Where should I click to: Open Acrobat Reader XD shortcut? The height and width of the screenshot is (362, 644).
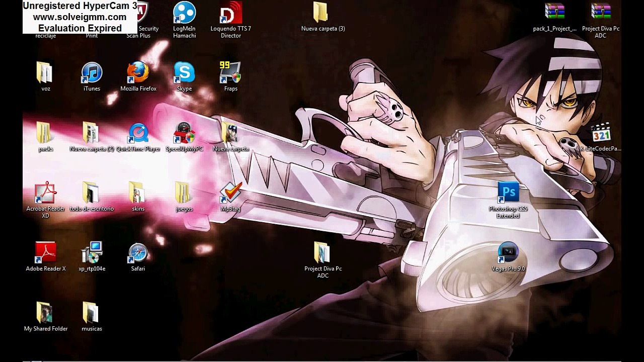point(45,193)
